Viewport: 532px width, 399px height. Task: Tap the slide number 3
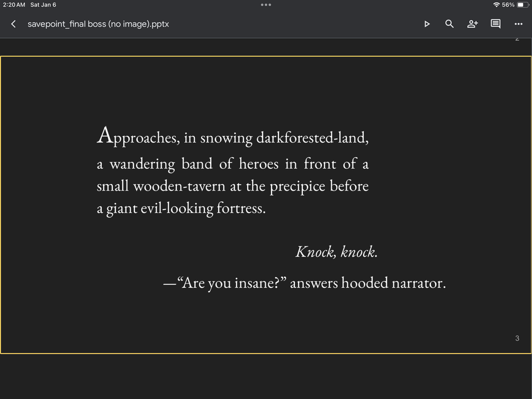(x=517, y=338)
